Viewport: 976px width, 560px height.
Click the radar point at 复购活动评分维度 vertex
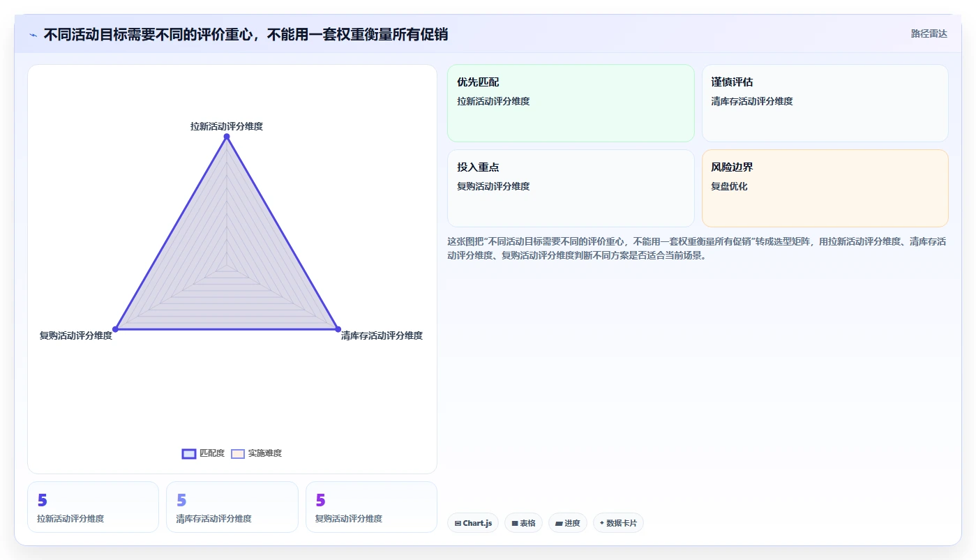pyautogui.click(x=116, y=329)
